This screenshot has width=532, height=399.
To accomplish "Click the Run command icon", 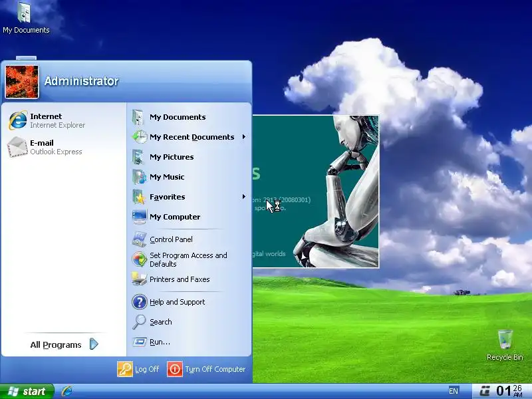I will (139, 342).
